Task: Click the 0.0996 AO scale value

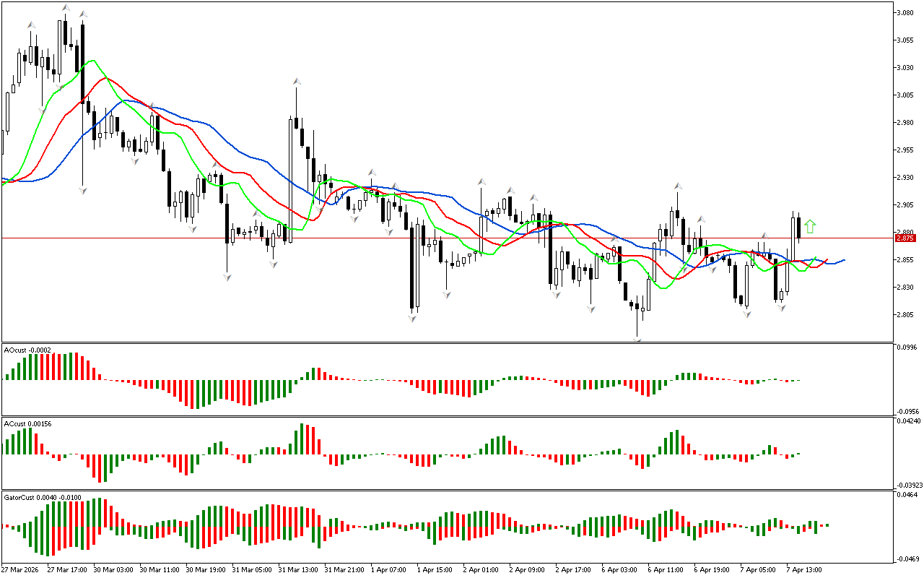Action: [906, 347]
